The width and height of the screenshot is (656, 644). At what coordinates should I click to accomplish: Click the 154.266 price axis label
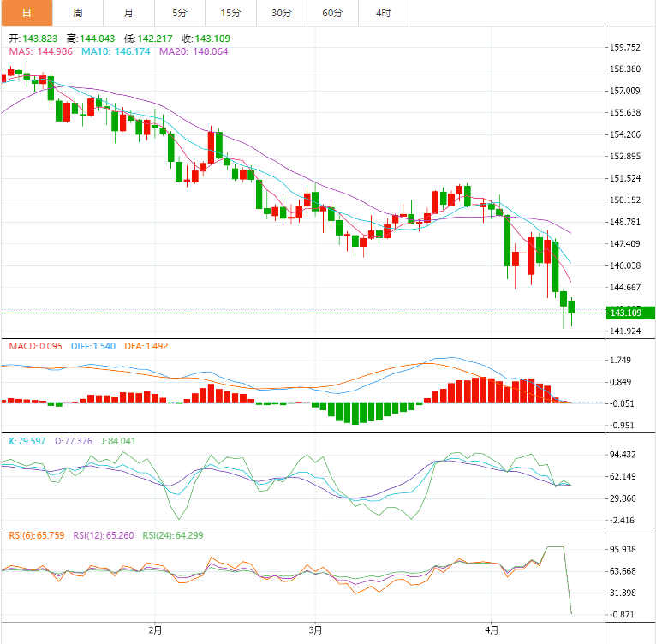click(624, 134)
